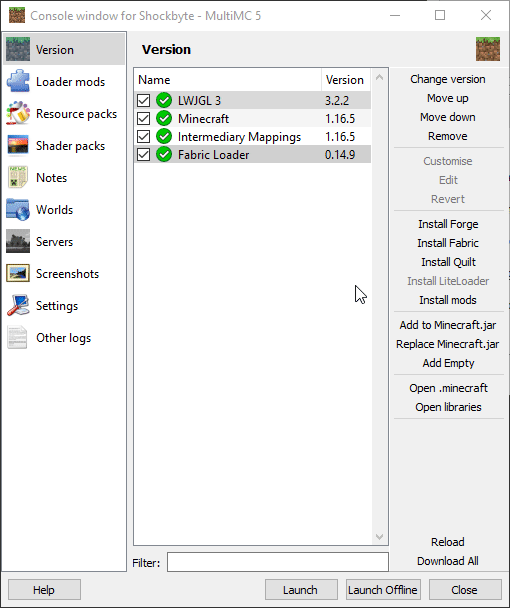This screenshot has height=608, width=510.
Task: Choose Install Fabric from side menu
Action: (448, 243)
